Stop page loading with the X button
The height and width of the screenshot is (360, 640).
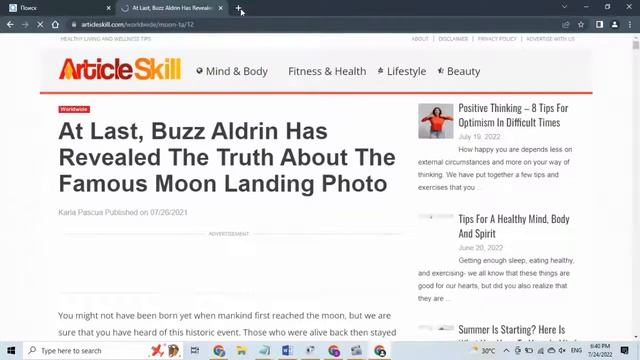click(x=40, y=24)
